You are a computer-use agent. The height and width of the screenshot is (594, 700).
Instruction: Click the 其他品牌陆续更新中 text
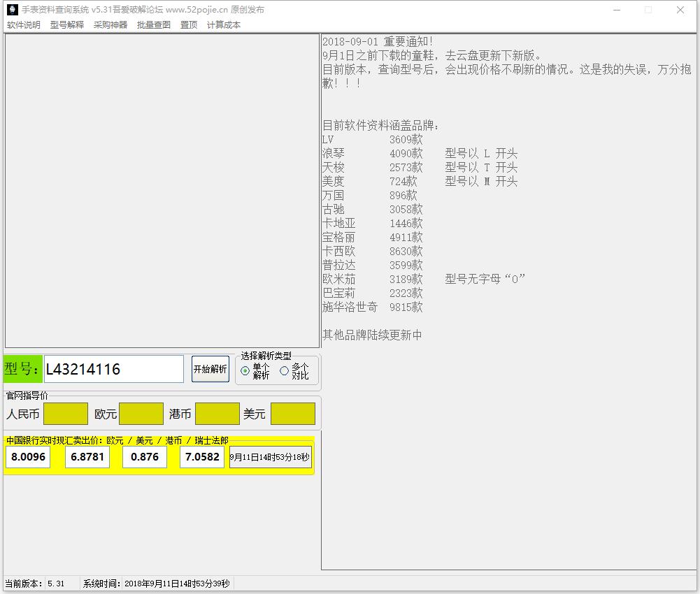pyautogui.click(x=372, y=335)
